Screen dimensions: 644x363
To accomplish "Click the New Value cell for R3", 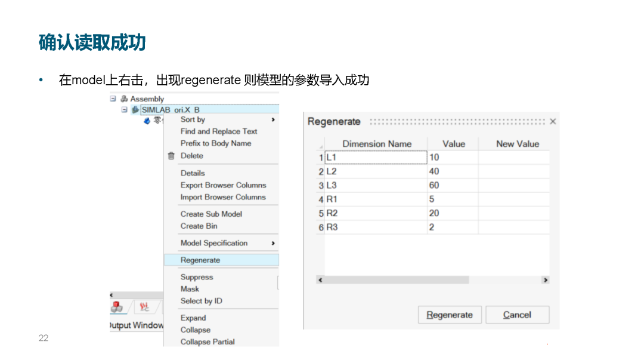I will tap(513, 227).
